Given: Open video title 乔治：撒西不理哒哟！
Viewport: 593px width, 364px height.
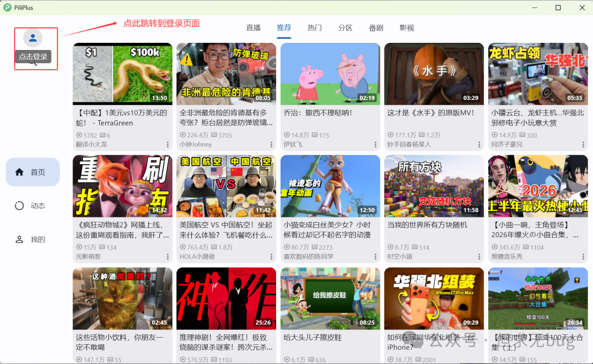Looking at the screenshot, I should point(317,113).
